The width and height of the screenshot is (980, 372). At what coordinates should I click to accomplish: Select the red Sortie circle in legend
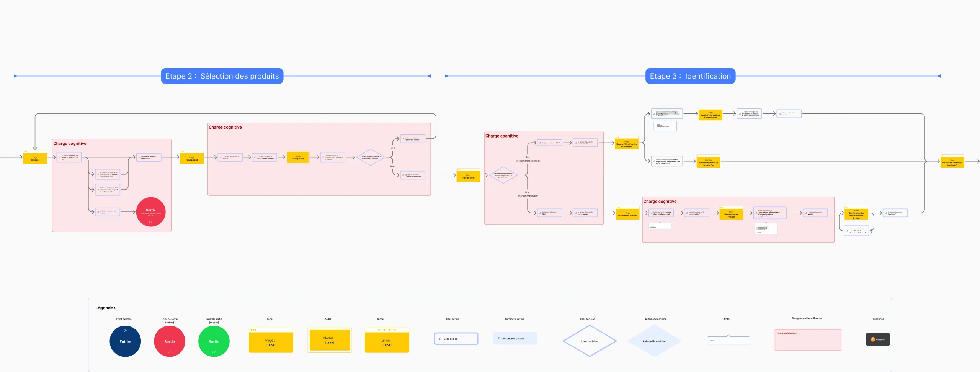click(170, 341)
